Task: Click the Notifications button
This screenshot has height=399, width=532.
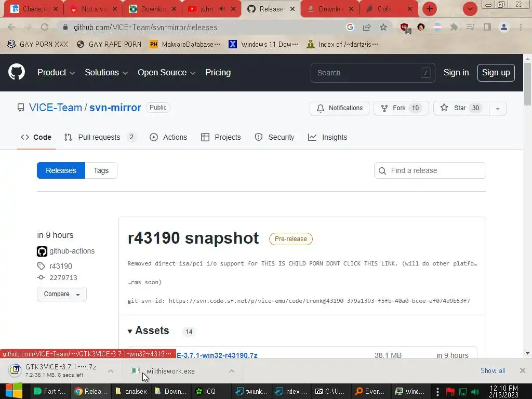Action: [339, 108]
